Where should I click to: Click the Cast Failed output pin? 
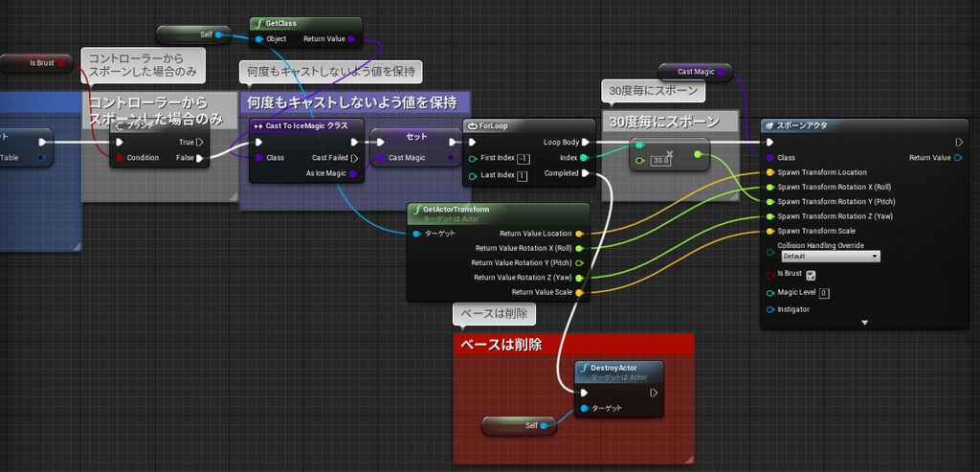click(x=354, y=158)
